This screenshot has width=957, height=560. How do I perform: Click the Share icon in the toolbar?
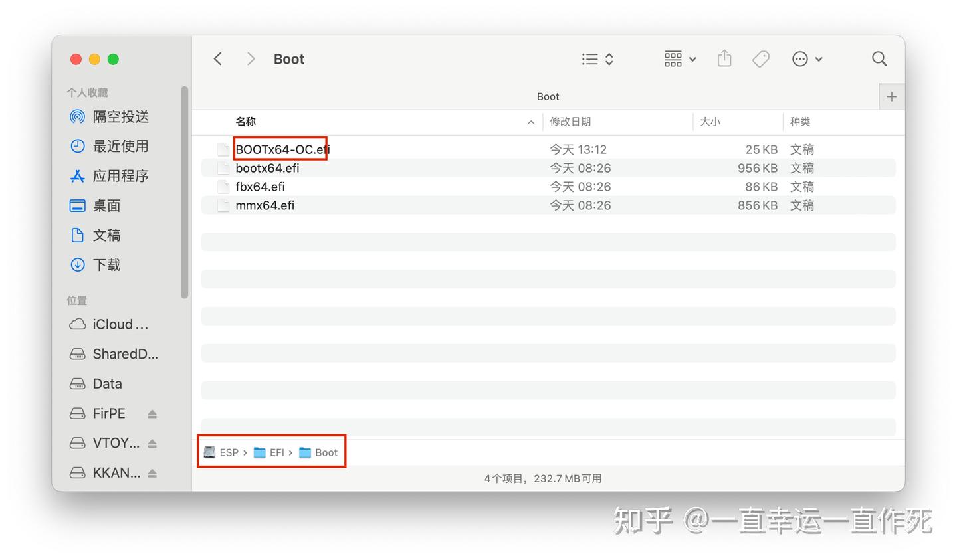(724, 58)
